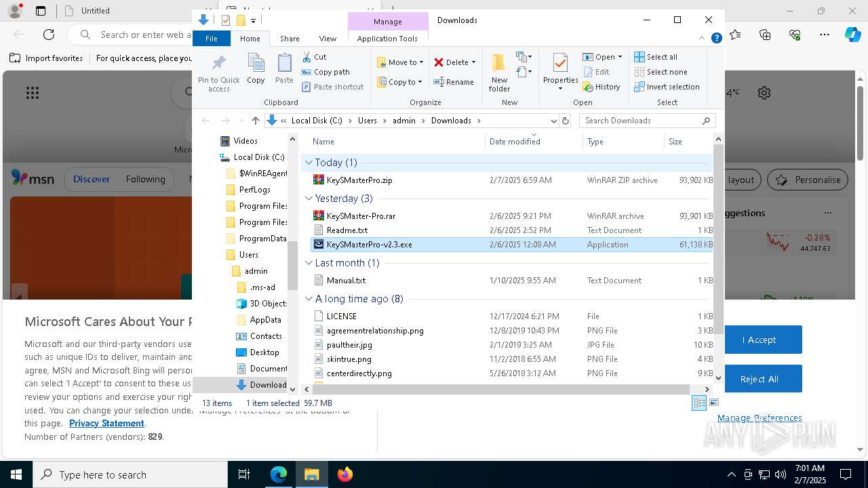Select paultheir.jpg file
This screenshot has height=488, width=868.
[349, 345]
